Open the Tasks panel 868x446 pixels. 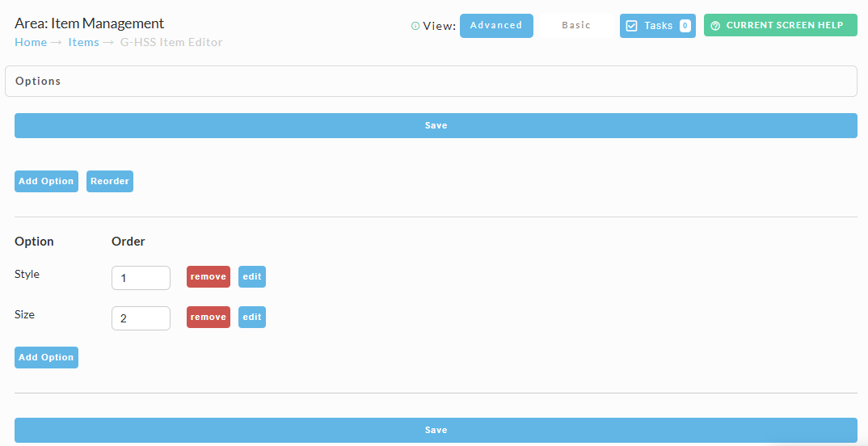pos(658,26)
